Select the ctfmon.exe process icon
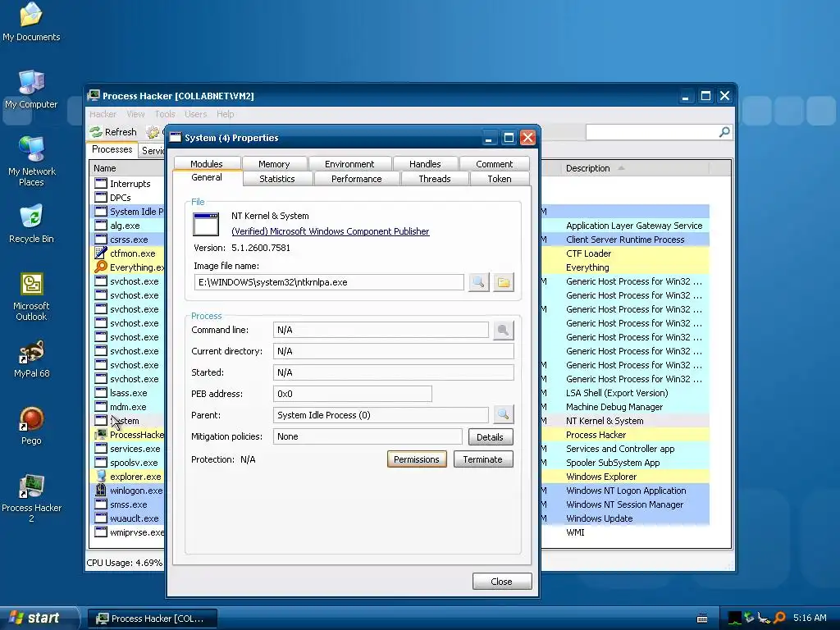Image resolution: width=840 pixels, height=630 pixels. click(101, 253)
